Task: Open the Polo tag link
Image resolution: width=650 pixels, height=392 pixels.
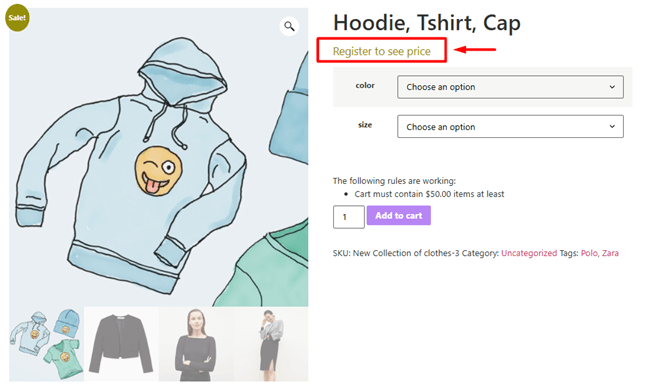Action: (589, 253)
